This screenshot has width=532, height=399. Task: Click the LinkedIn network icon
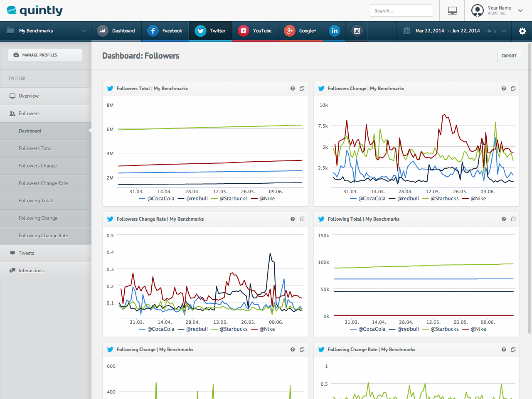click(x=335, y=31)
